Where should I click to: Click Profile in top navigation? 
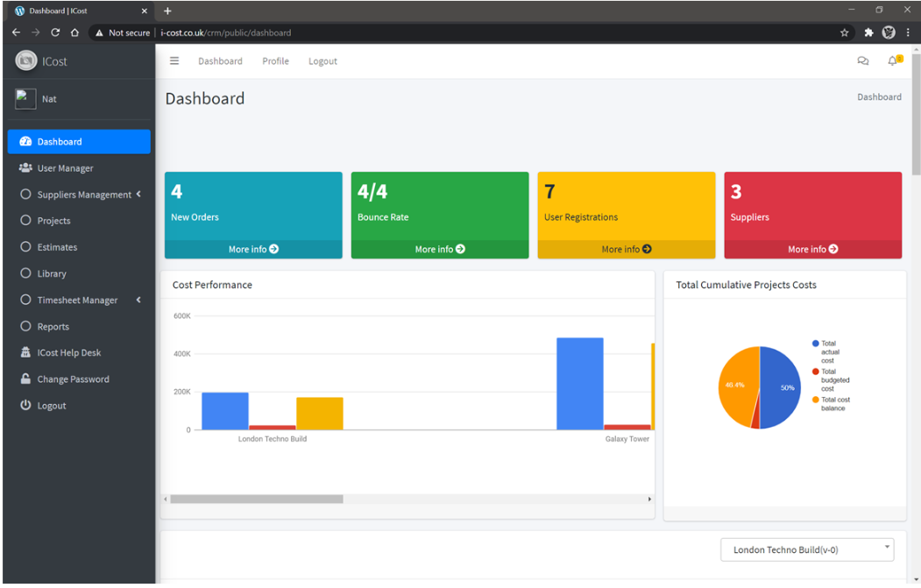tap(275, 61)
